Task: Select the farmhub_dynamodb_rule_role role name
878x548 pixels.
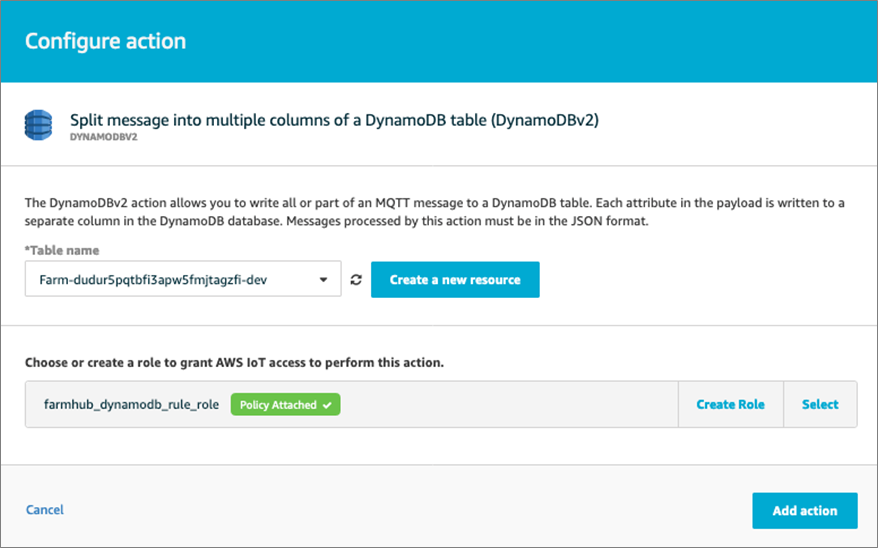Action: point(131,404)
